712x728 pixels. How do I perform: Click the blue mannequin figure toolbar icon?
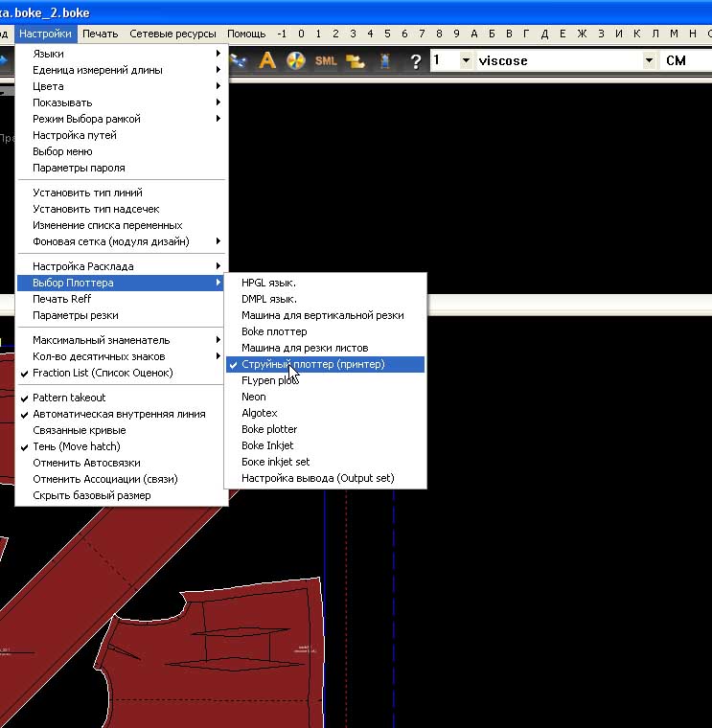tap(384, 60)
